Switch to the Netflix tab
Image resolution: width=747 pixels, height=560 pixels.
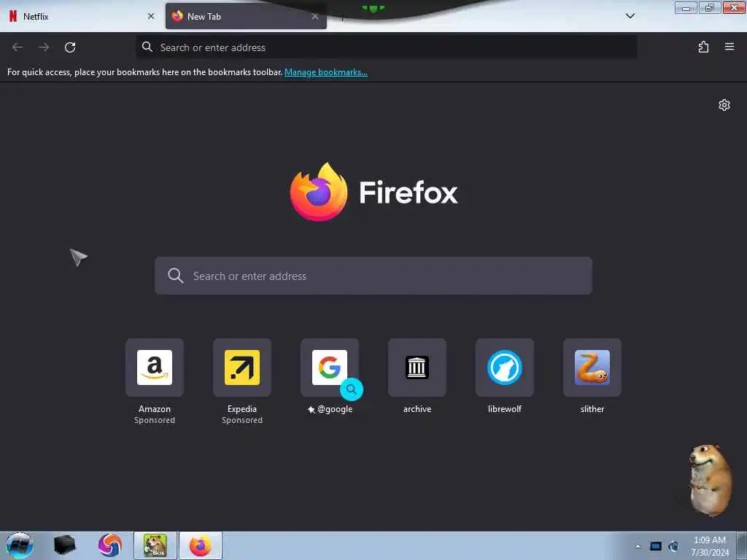(x=82, y=16)
